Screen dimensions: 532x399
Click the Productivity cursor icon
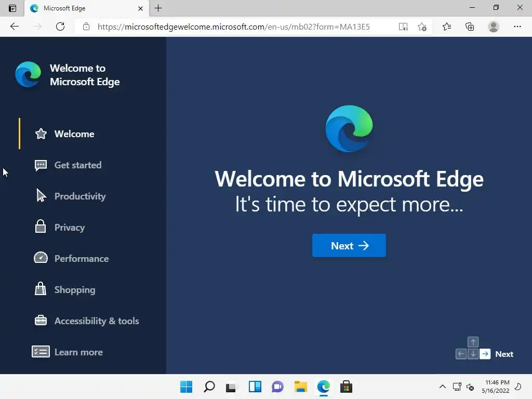click(41, 195)
